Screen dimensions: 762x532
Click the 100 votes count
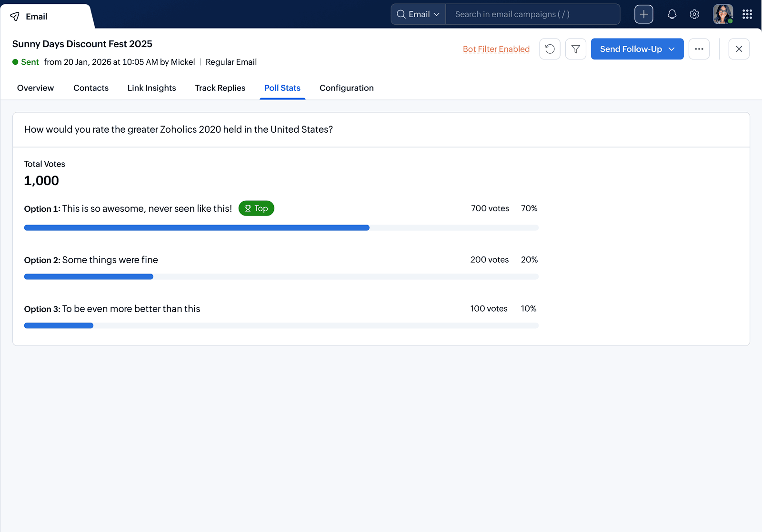click(x=489, y=309)
